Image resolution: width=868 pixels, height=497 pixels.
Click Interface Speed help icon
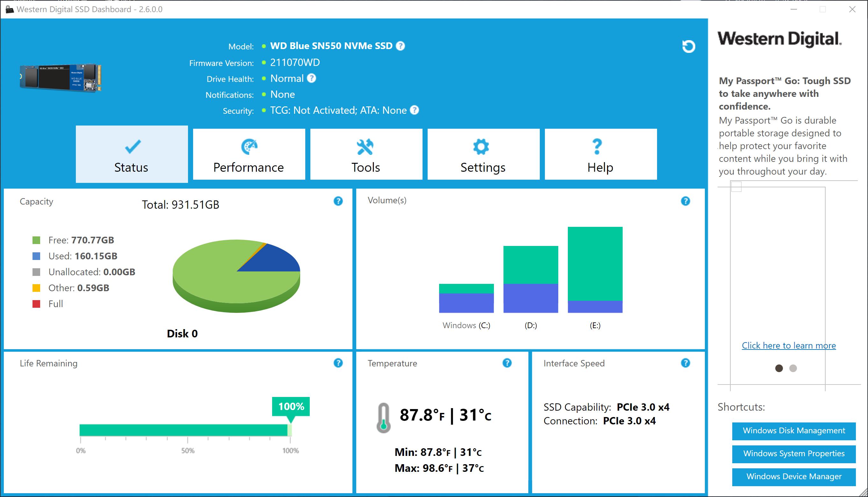(685, 363)
